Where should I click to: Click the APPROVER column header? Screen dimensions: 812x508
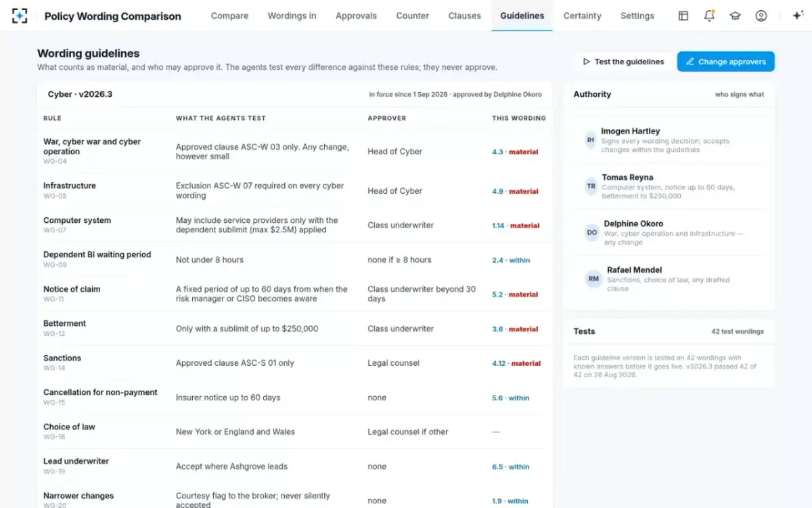click(x=387, y=119)
